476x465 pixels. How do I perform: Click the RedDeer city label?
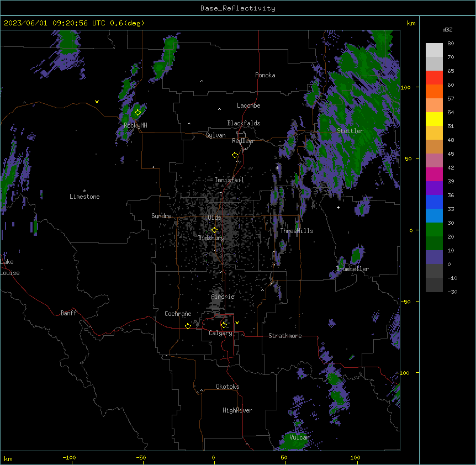[243, 141]
